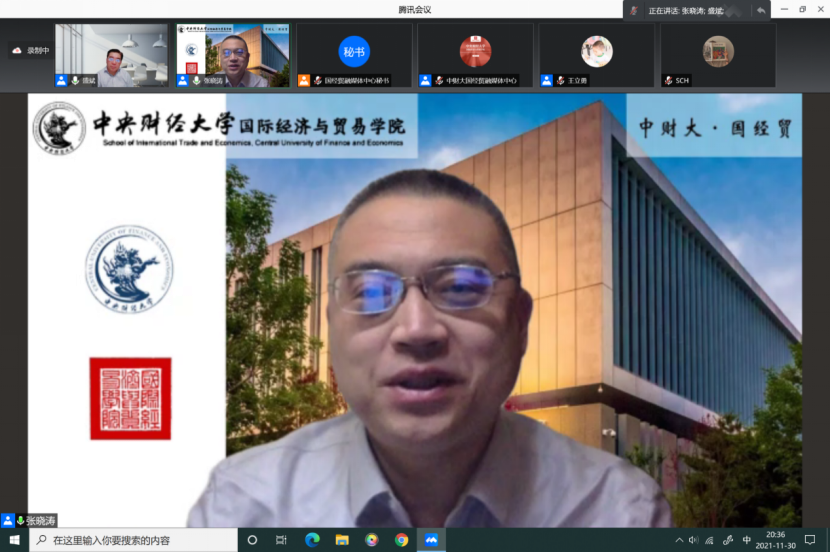Screen dimensions: 830x552
Task: Click the network status tray icon
Action: tap(710, 540)
